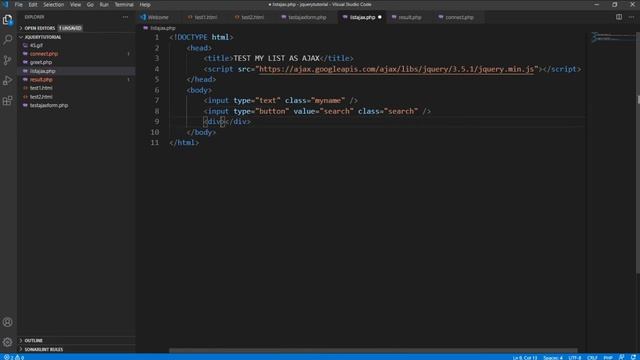Open result.php in the explorer

(x=41, y=80)
